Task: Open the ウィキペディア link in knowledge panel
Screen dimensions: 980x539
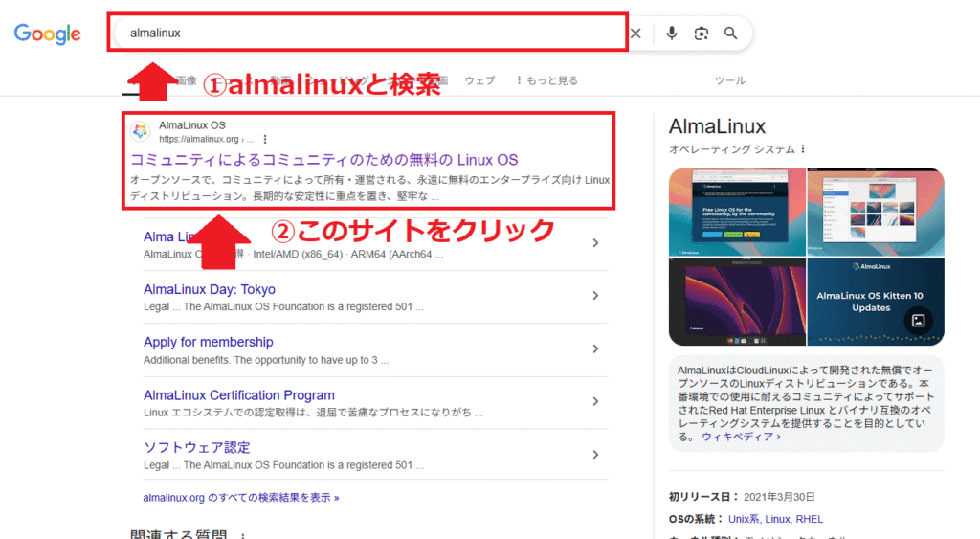Action: [x=741, y=437]
